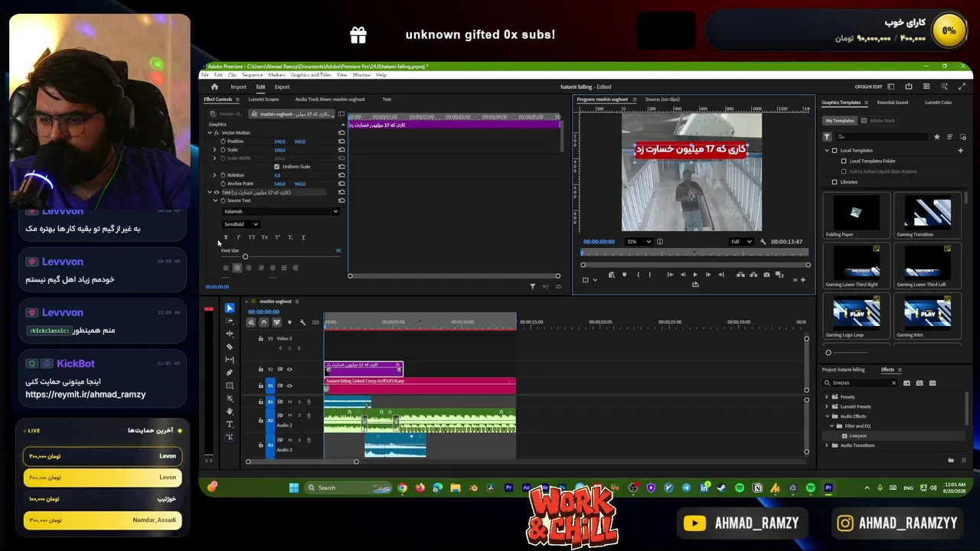Collapse the Audio Effects folder
980x551 pixels.
(827, 416)
